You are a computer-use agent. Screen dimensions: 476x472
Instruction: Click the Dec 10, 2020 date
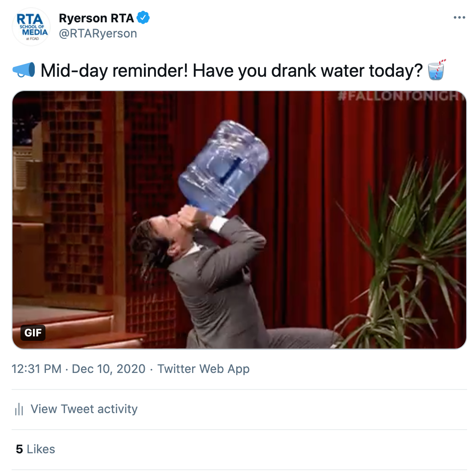coord(108,369)
